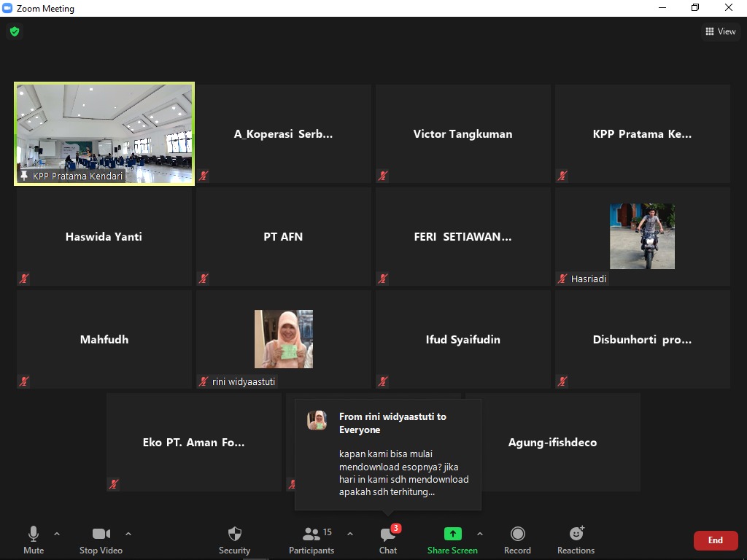Open the Security options
Image resolution: width=747 pixels, height=560 pixels.
point(234,540)
